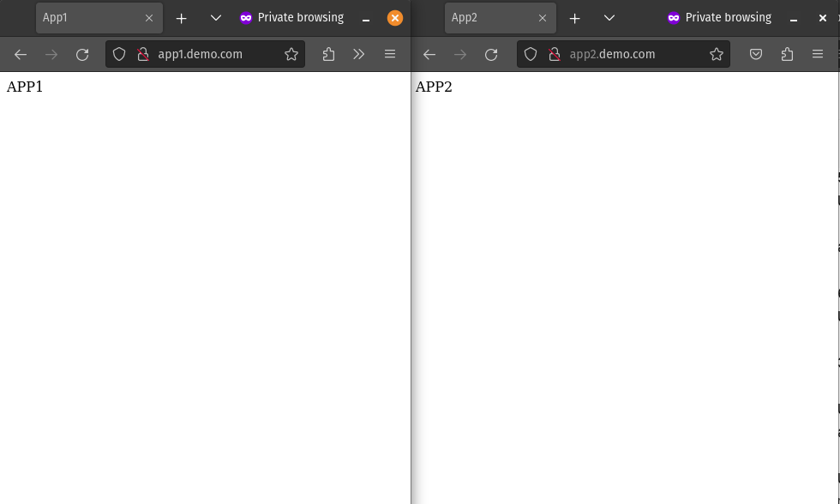Click the app1.demo.com address bar
Screen dimensions: 840x504
(x=206, y=54)
